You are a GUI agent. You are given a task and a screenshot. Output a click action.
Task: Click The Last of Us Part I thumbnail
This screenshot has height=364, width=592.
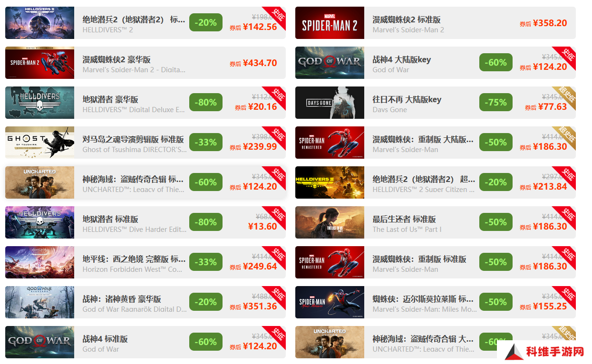pos(330,222)
